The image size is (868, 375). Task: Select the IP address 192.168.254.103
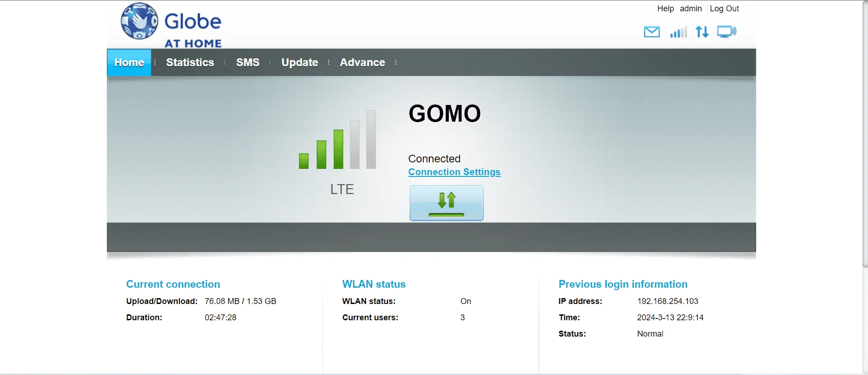tap(668, 301)
